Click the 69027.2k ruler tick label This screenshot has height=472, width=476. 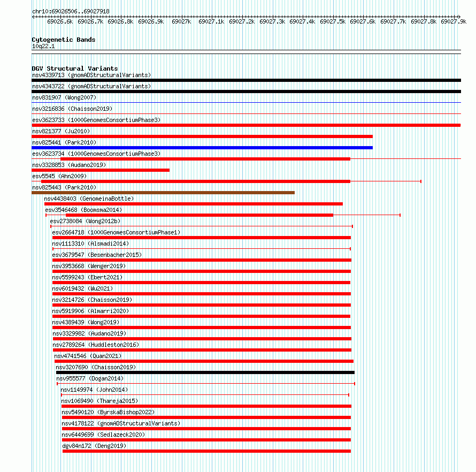click(242, 21)
